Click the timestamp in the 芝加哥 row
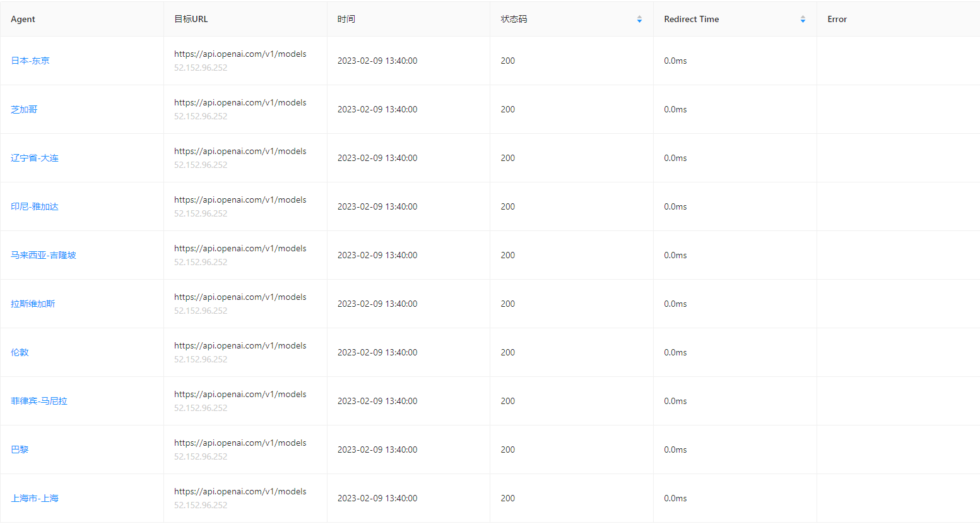 click(377, 109)
